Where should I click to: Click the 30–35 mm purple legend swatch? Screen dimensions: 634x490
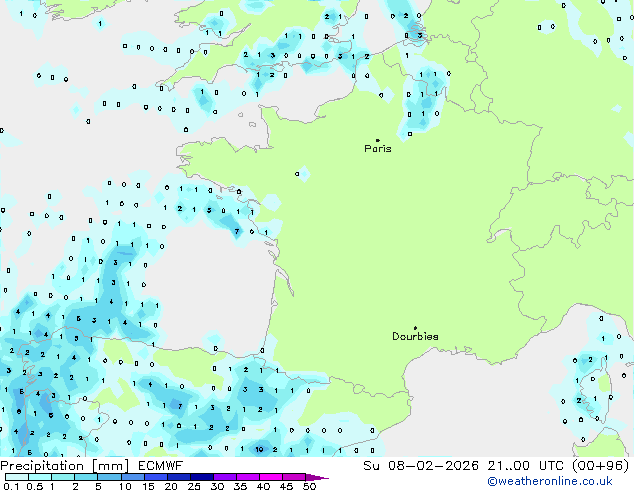click(x=224, y=477)
